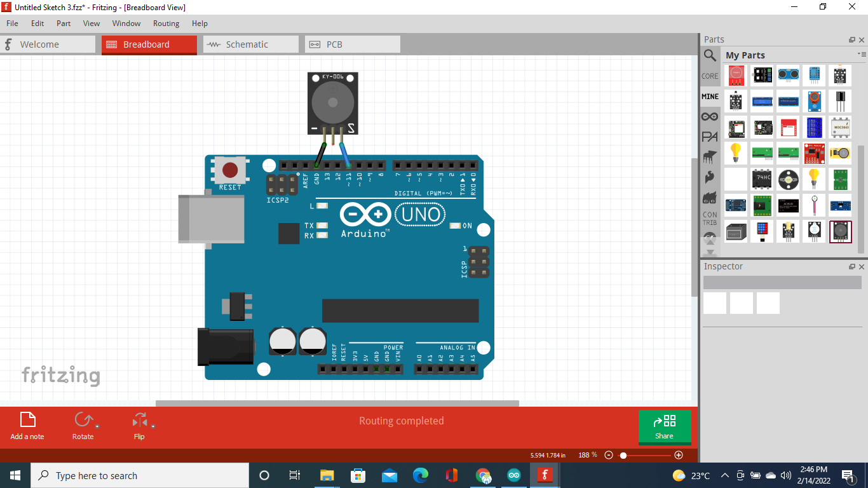The width and height of the screenshot is (868, 488).
Task: Click the green Share button
Action: [665, 427]
